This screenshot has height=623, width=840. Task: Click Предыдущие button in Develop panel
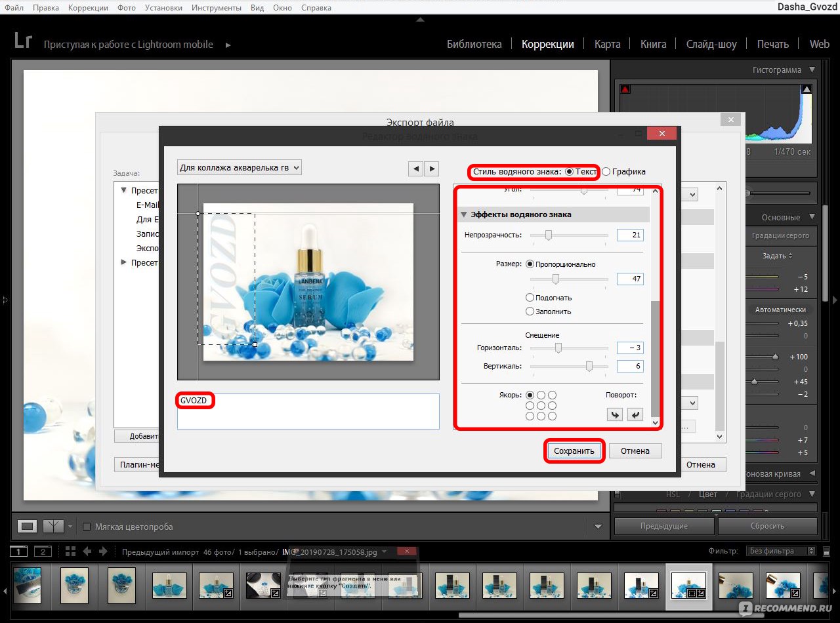(663, 526)
